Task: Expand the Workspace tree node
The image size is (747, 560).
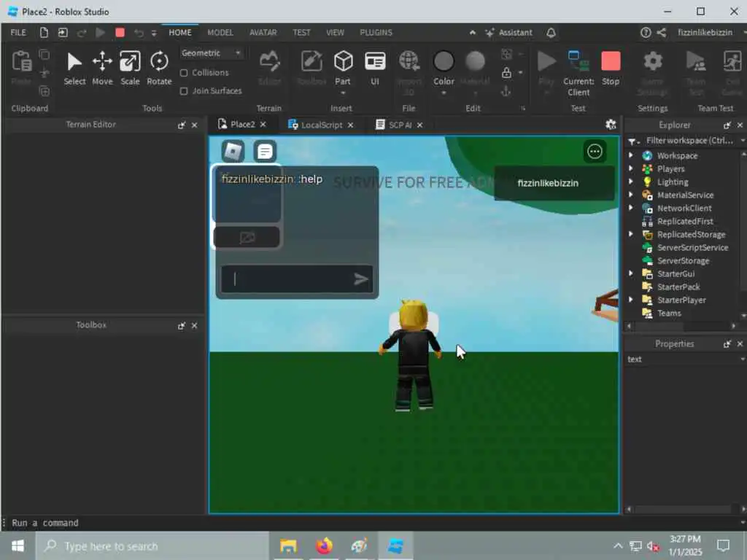Action: (x=631, y=155)
